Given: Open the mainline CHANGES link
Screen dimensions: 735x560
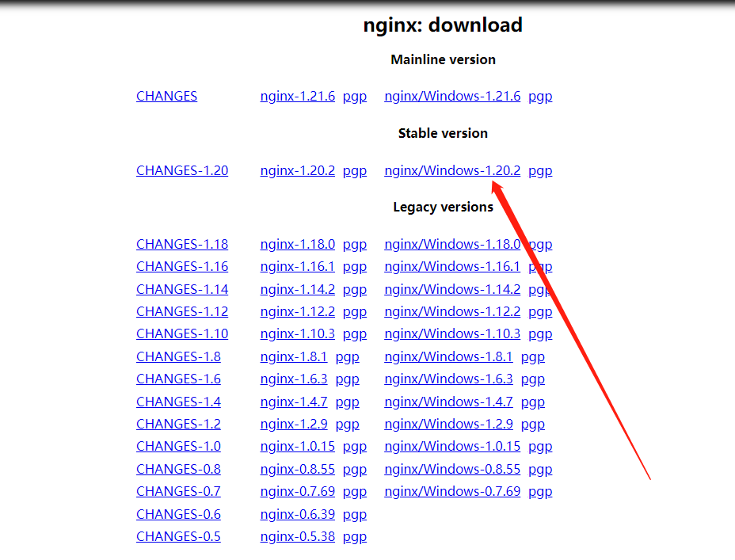Looking at the screenshot, I should pyautogui.click(x=166, y=96).
